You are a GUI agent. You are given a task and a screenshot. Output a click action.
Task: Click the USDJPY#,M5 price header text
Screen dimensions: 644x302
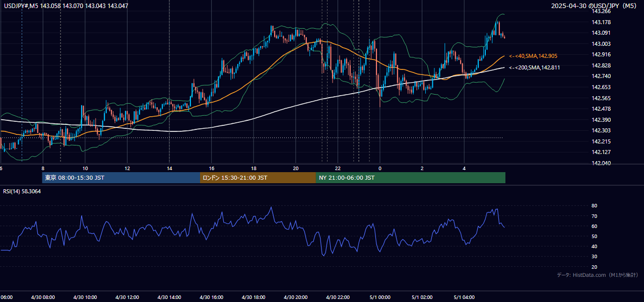click(x=65, y=6)
